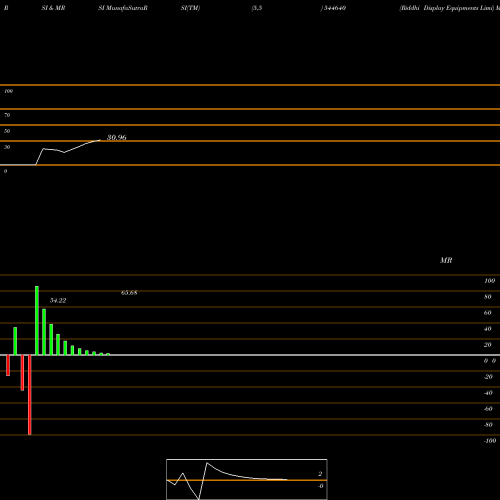Select the header text 'SI(TM)'

tap(190, 8)
